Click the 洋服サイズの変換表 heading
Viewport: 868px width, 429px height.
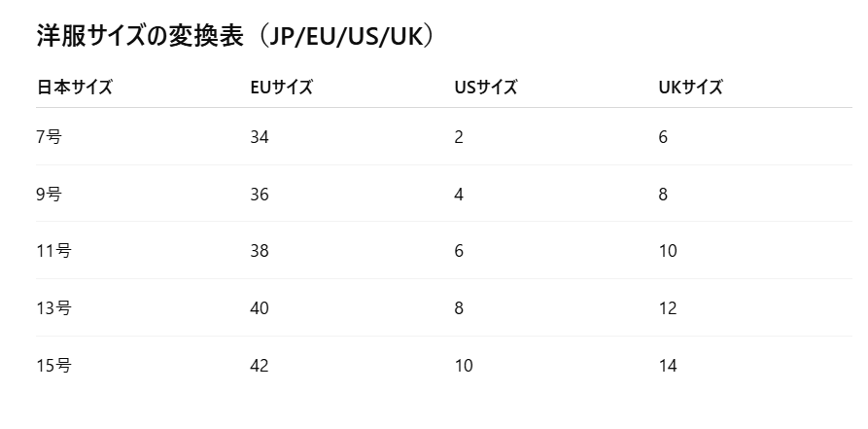pos(236,37)
